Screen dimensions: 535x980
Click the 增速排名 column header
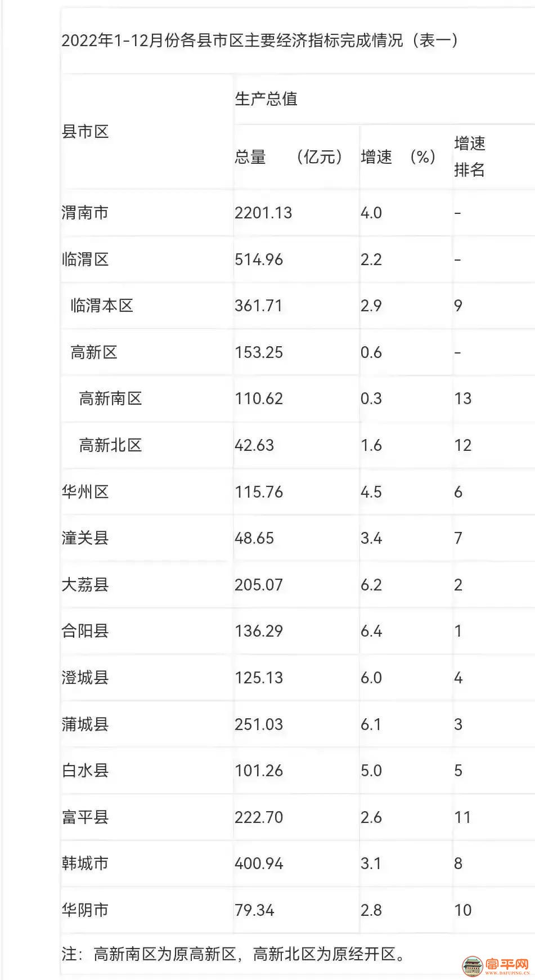pyautogui.click(x=470, y=156)
